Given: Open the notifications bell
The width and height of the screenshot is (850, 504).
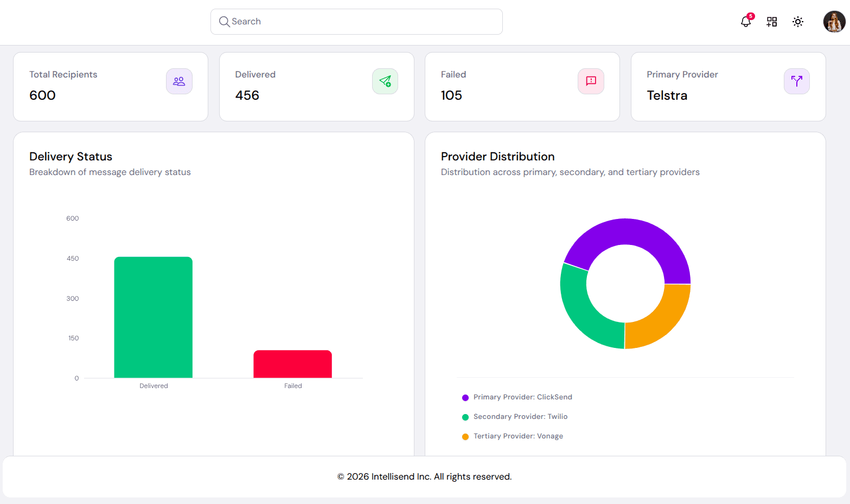Looking at the screenshot, I should point(745,22).
